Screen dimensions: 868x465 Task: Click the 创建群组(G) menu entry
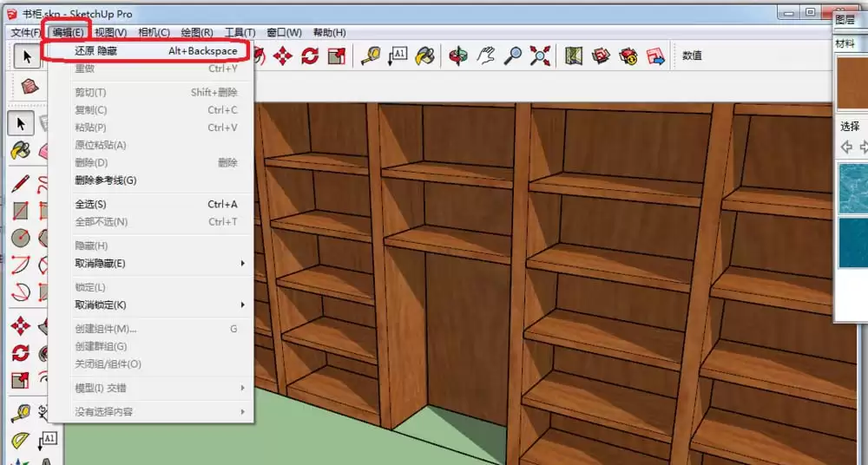(150, 346)
